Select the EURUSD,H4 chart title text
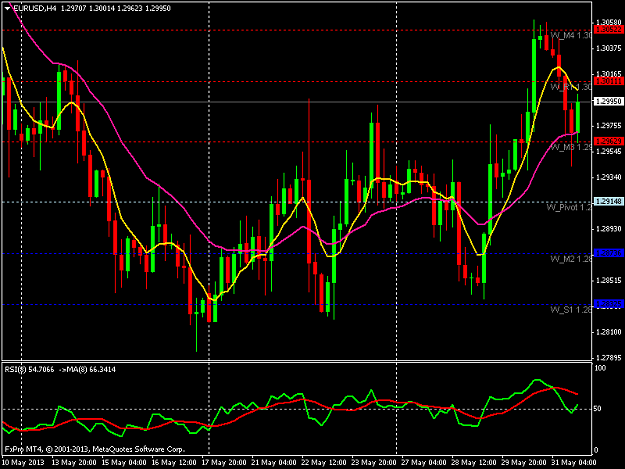625x469 pixels. (x=35, y=8)
